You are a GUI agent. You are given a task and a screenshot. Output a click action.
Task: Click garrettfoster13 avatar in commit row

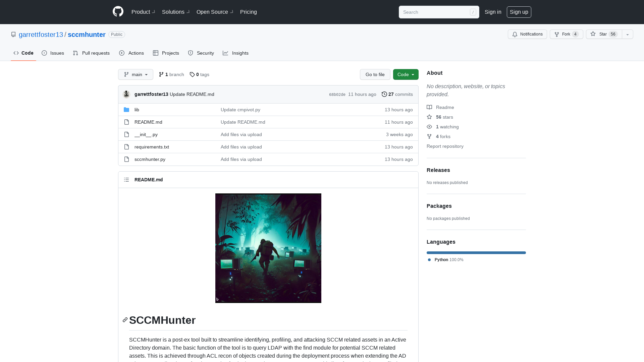126,94
